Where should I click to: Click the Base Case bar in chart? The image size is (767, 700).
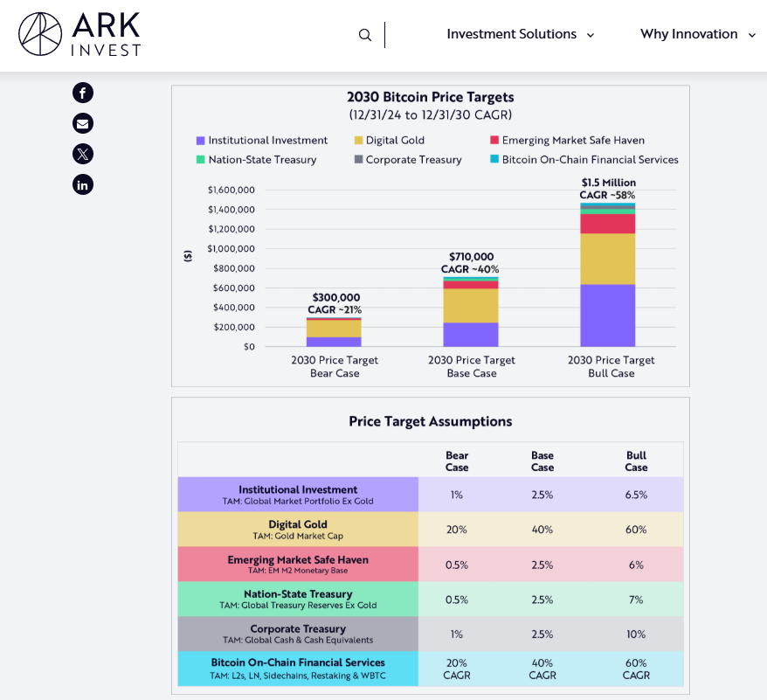coord(471,312)
